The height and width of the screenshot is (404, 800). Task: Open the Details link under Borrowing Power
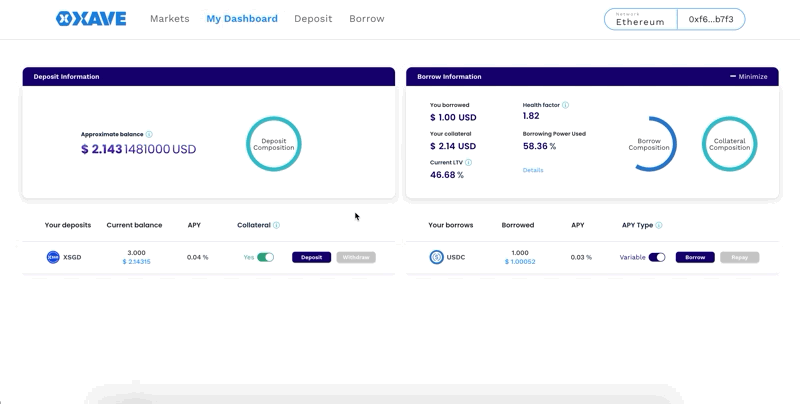click(533, 170)
